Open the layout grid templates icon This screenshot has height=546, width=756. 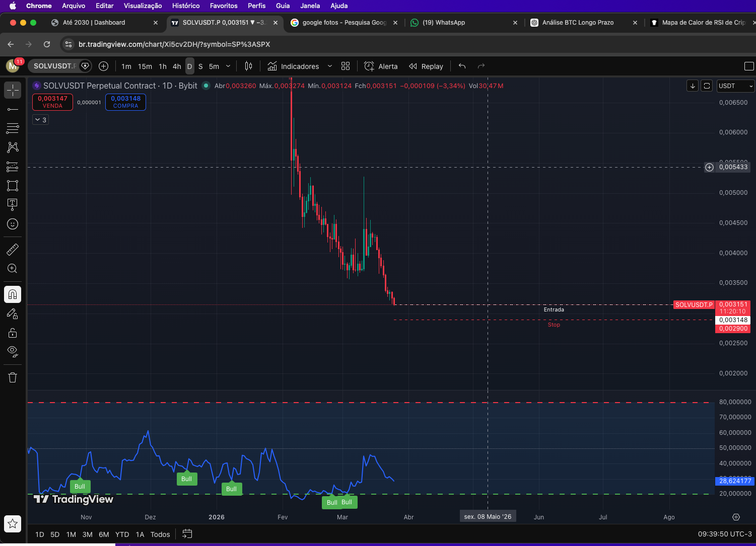tap(346, 66)
